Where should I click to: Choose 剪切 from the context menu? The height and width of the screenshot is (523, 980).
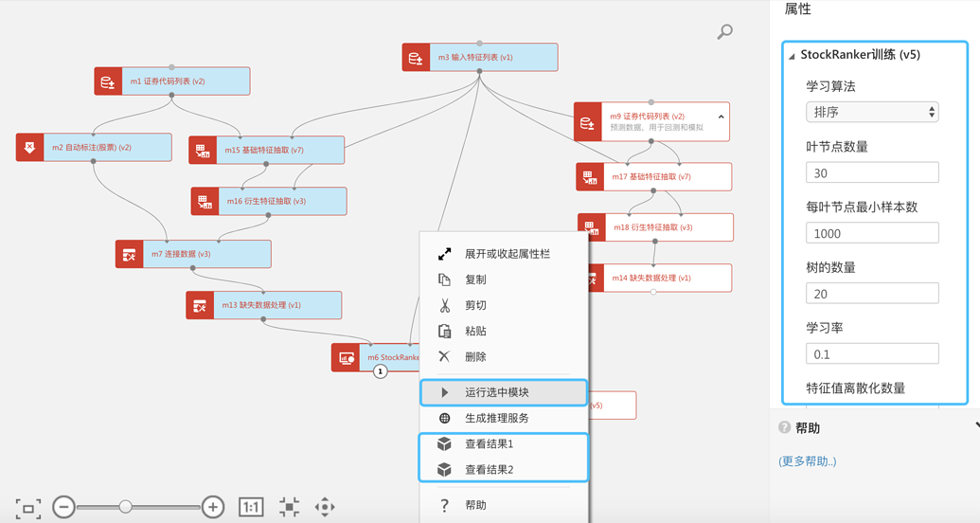504,305
